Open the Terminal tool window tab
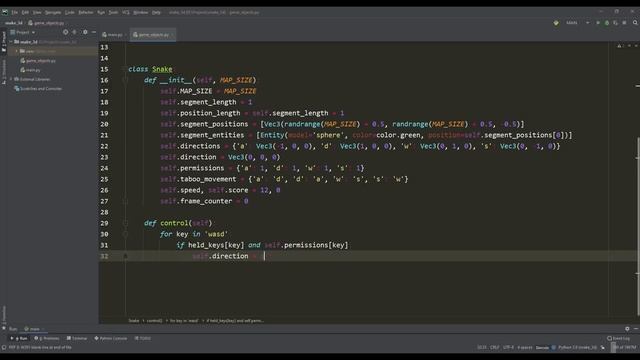 click(77, 338)
